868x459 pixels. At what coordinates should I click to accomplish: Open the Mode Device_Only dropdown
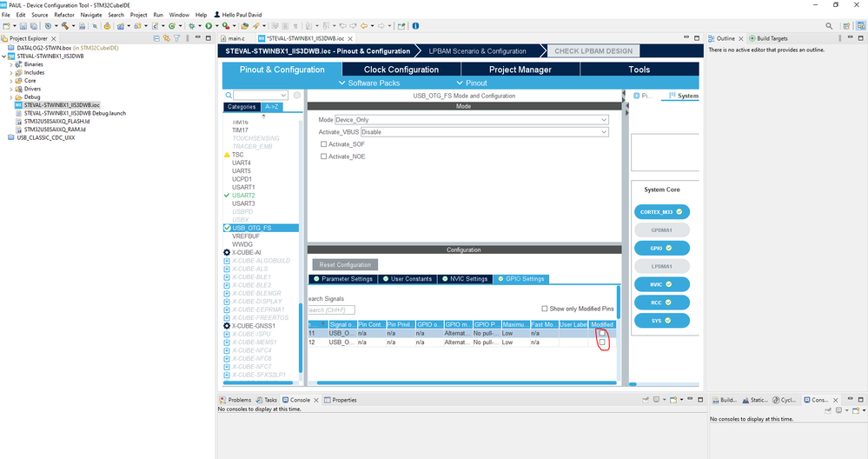click(x=471, y=120)
